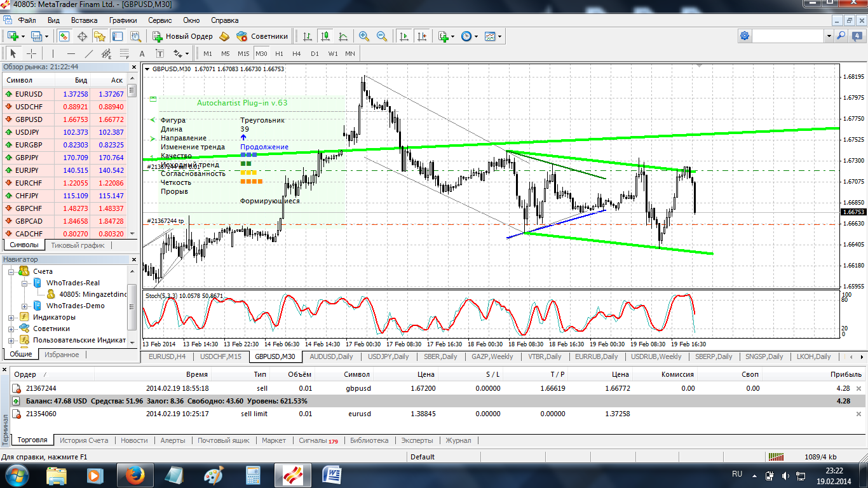Select the text tool A

pyautogui.click(x=142, y=53)
